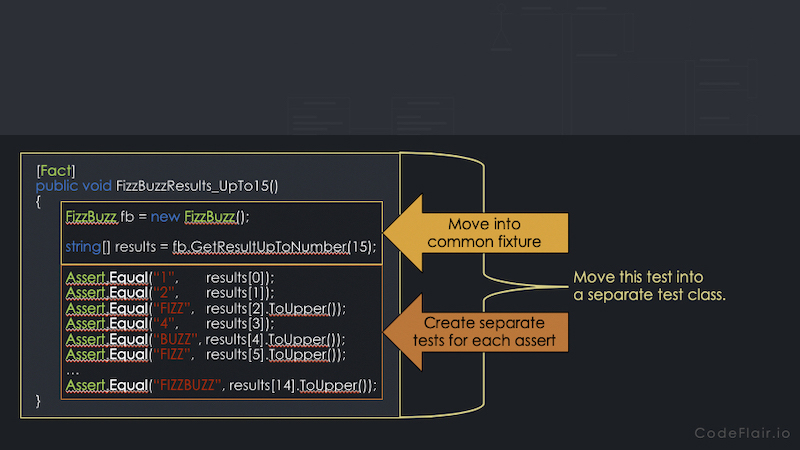Select the FizzBuzzResults_UpTo15() method name

click(197, 186)
